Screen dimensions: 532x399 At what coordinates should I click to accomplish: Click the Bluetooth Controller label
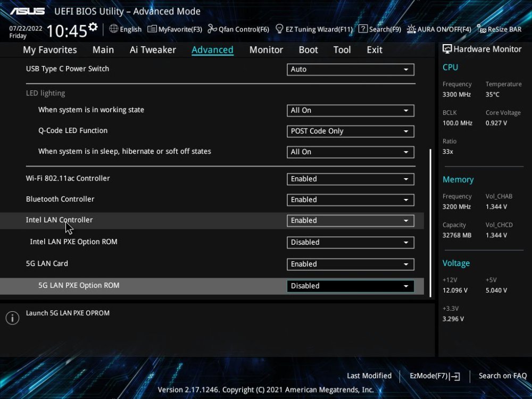(x=60, y=199)
